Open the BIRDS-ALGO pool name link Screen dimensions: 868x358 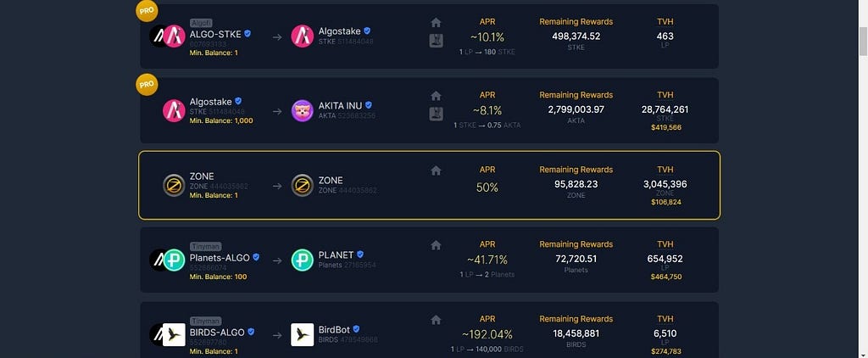[217, 333]
